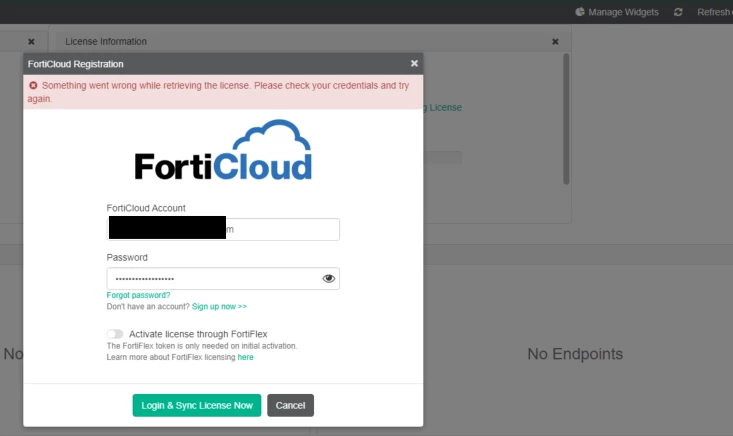Click Login & Sync License Now button
This screenshot has width=733, height=436.
point(197,405)
